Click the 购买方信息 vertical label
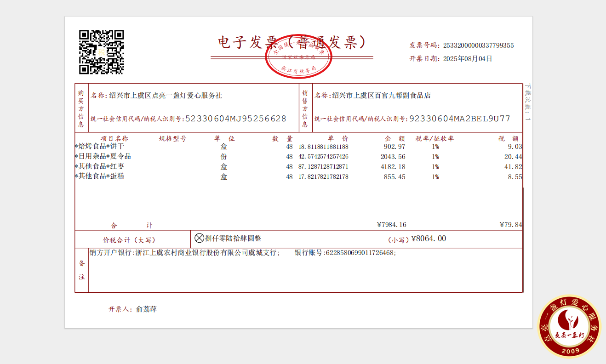 pos(81,108)
